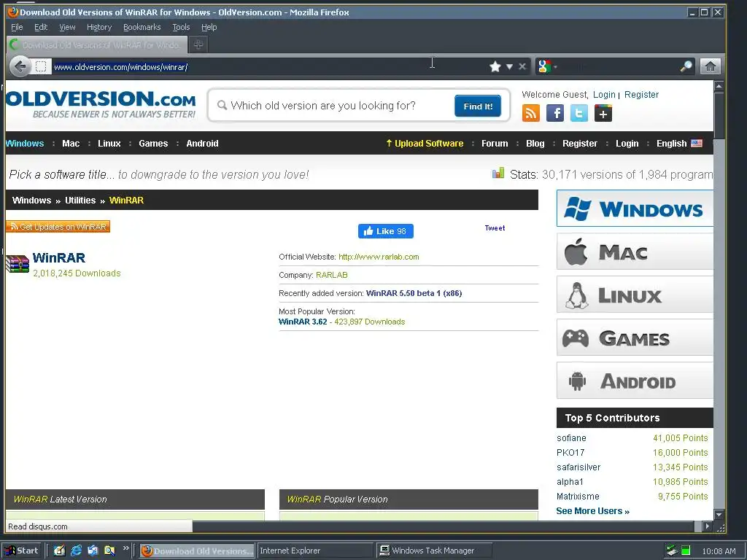Click the stats bar chart icon
The image size is (747, 560).
498,174
